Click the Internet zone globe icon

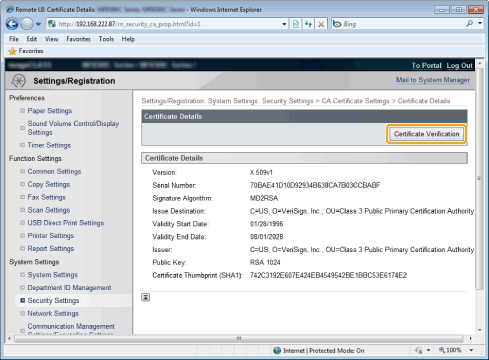277,351
